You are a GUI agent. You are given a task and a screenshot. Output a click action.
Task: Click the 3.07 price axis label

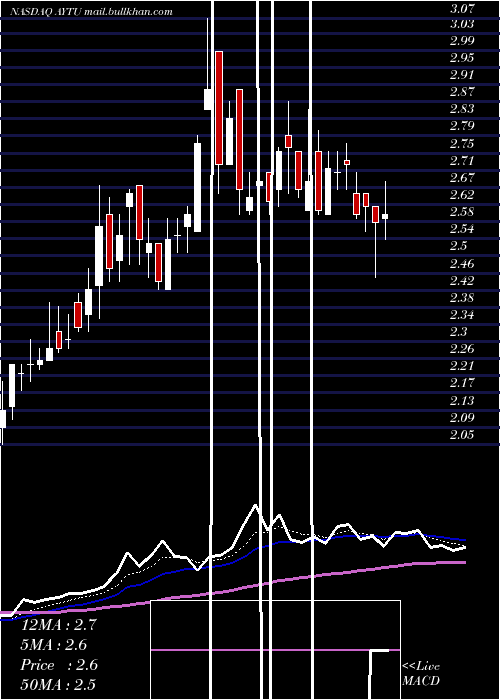pos(462,8)
